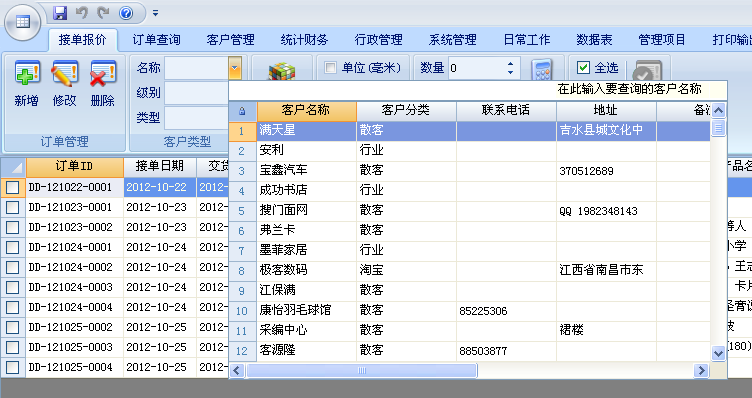The width and height of the screenshot is (752, 398).
Task: Select the 管理项目 tab
Action: 662,40
